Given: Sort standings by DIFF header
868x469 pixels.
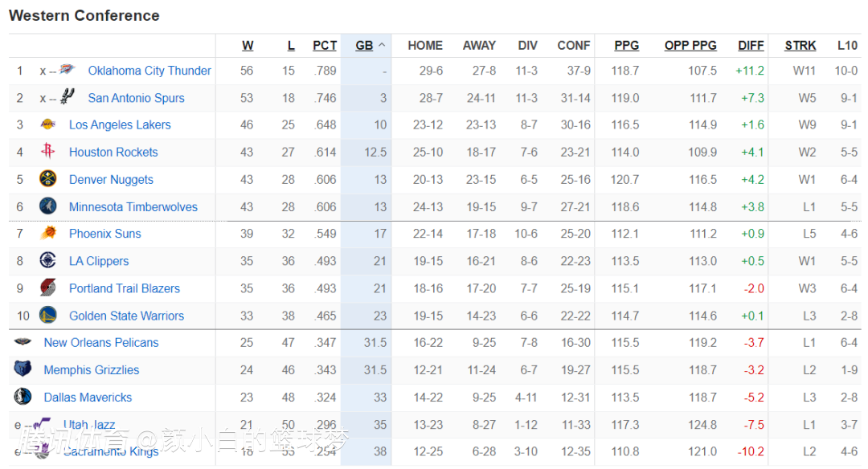Looking at the screenshot, I should 751,46.
